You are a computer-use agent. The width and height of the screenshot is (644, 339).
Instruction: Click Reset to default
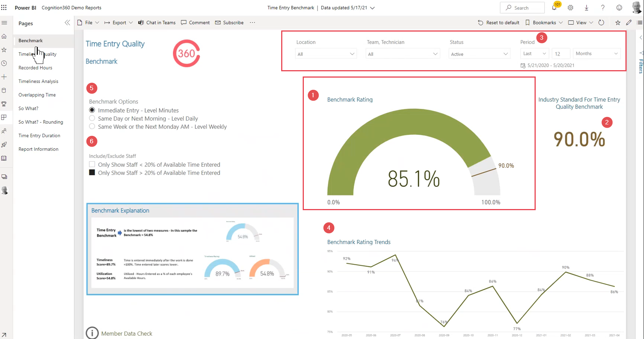coord(499,23)
